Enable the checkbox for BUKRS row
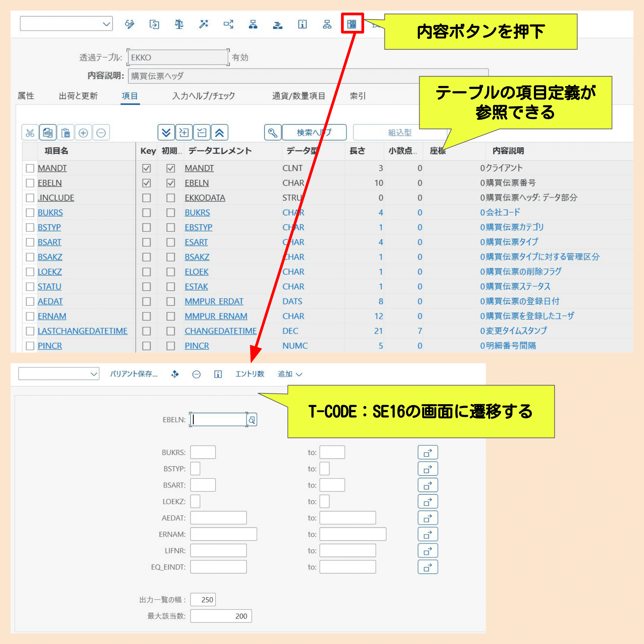 pyautogui.click(x=30, y=212)
